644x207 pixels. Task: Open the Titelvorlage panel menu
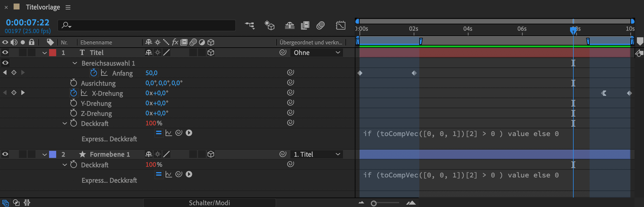(68, 7)
